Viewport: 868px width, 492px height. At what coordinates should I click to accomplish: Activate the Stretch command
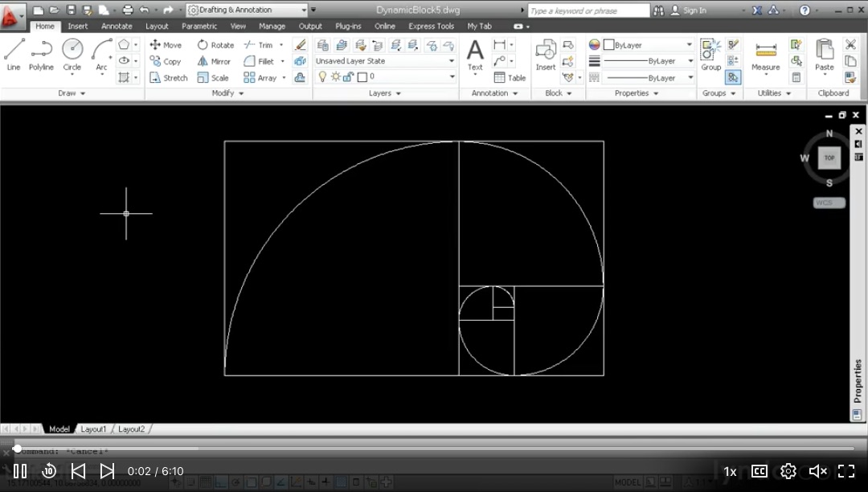(168, 78)
